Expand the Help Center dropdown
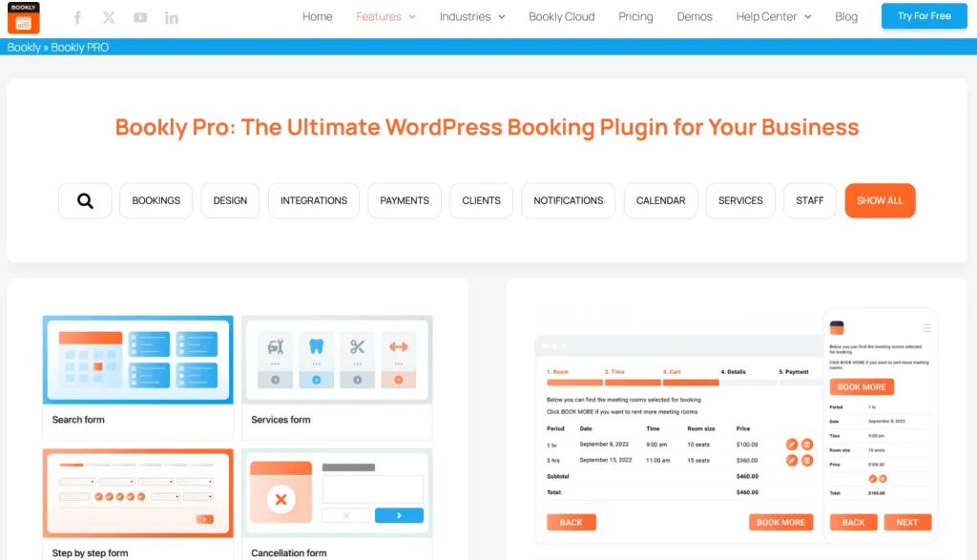 [x=773, y=16]
